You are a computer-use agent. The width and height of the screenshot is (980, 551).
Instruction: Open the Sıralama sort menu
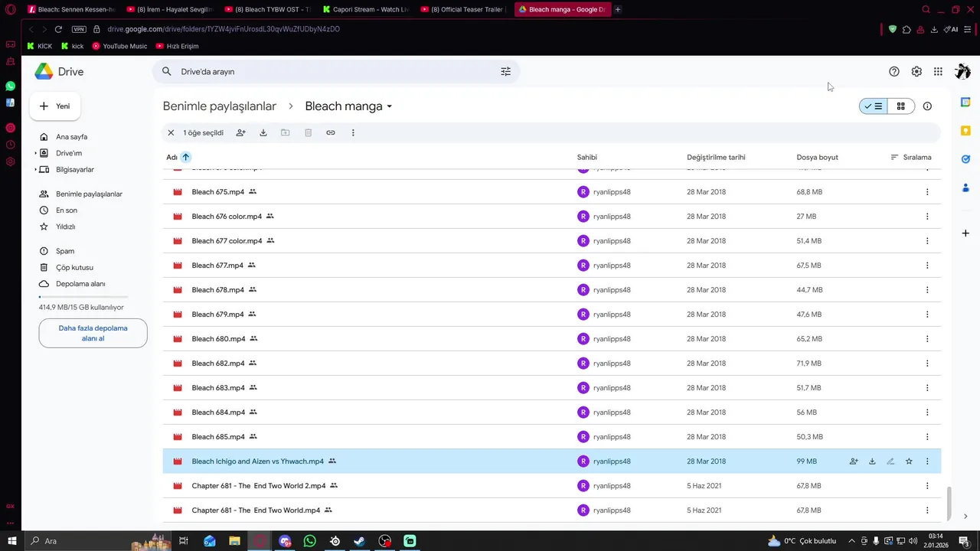(x=911, y=157)
